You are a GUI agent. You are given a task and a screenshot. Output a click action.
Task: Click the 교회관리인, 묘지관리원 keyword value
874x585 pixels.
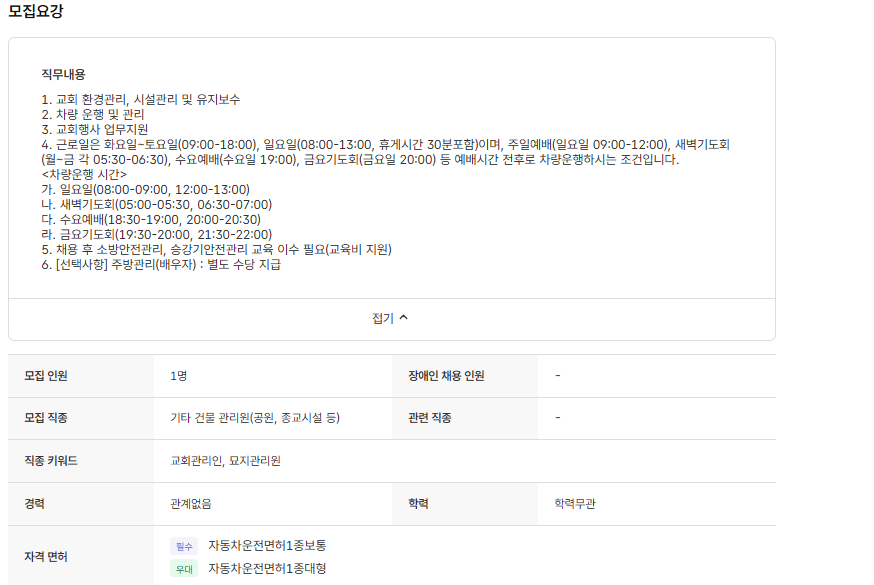tap(225, 461)
